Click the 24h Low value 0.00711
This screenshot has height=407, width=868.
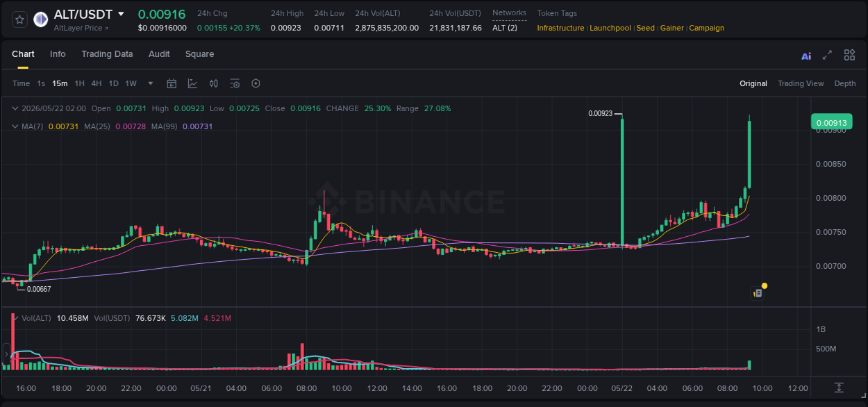[x=329, y=28]
